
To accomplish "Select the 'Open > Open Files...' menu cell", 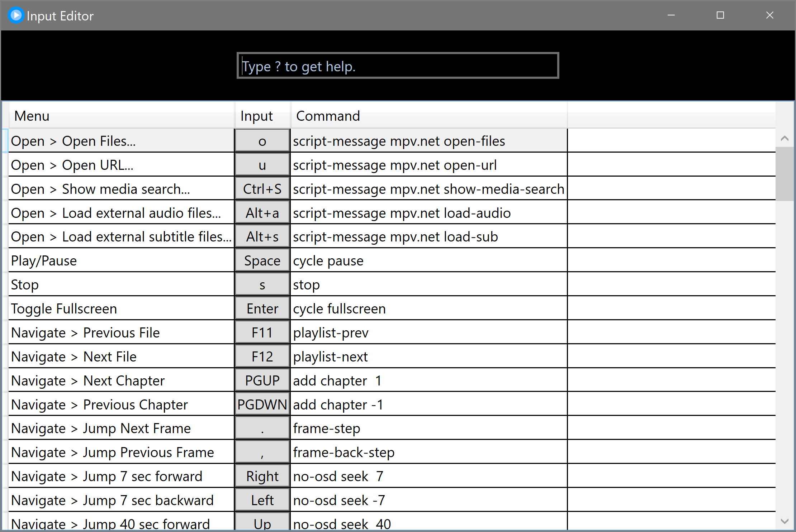I will click(x=121, y=141).
